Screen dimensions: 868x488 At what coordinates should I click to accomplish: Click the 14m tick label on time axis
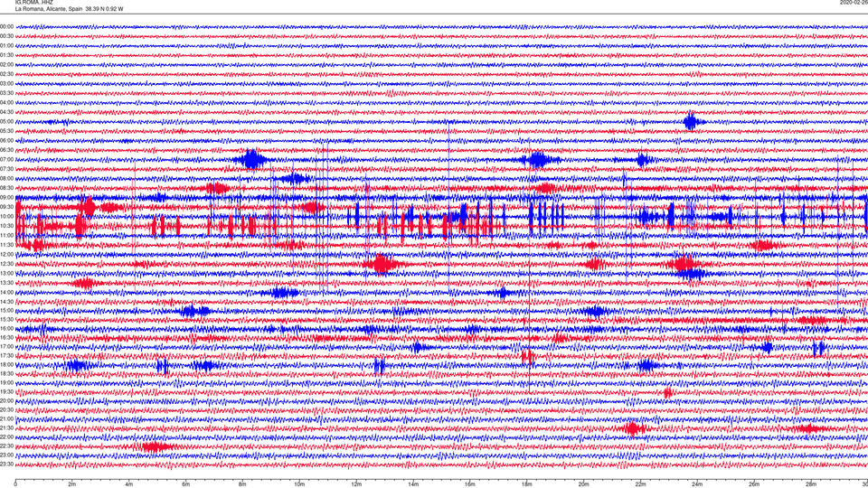coord(413,484)
